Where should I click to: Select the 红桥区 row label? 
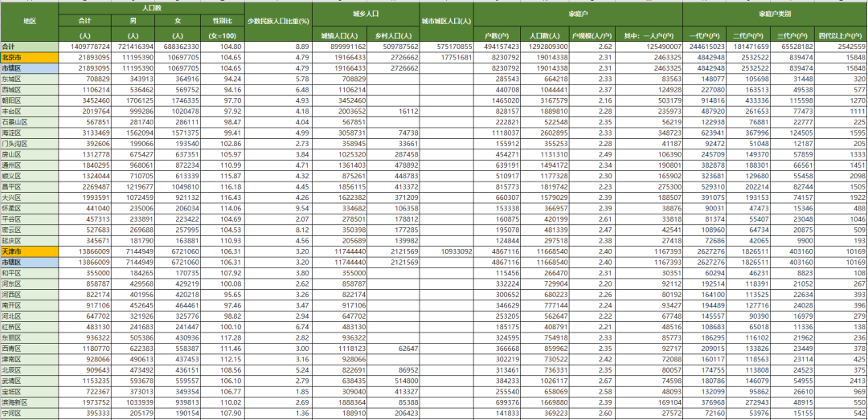coord(29,327)
